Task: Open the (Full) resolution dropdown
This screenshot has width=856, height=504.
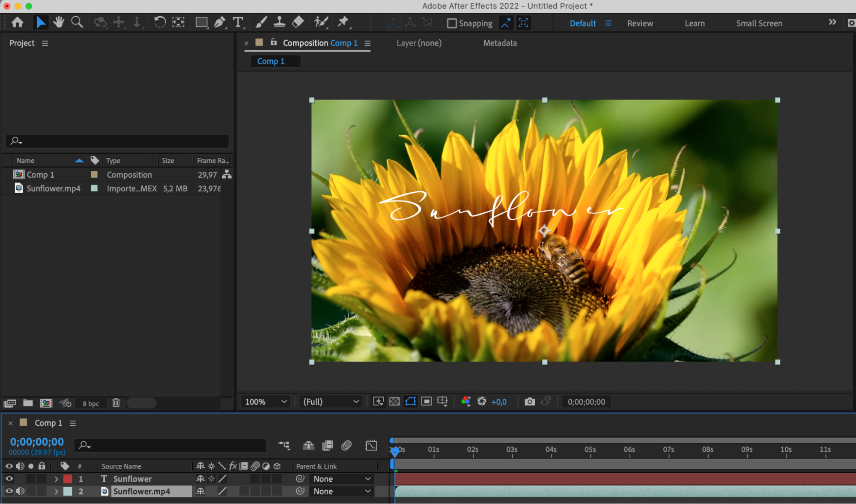Action: pyautogui.click(x=331, y=402)
